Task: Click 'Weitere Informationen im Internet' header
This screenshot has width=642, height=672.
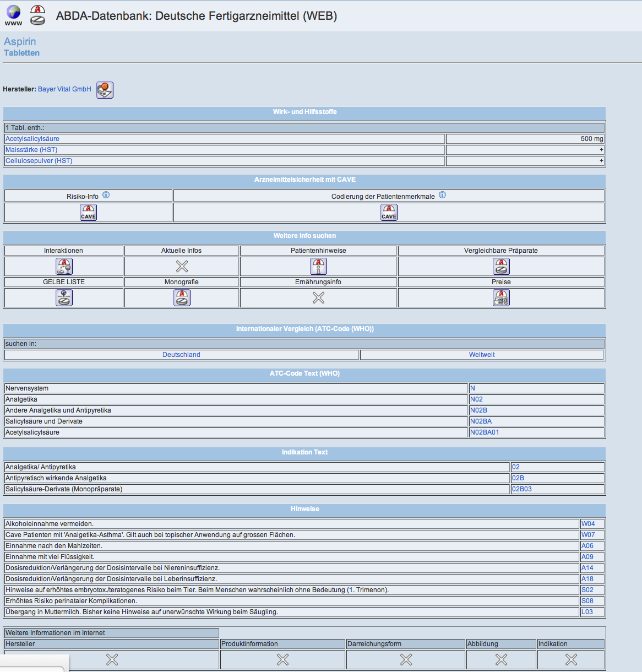Action: coord(55,633)
